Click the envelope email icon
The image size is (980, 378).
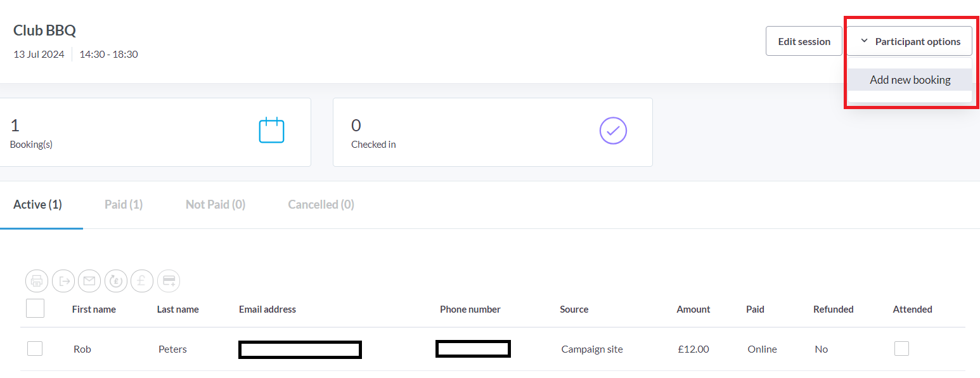[89, 281]
